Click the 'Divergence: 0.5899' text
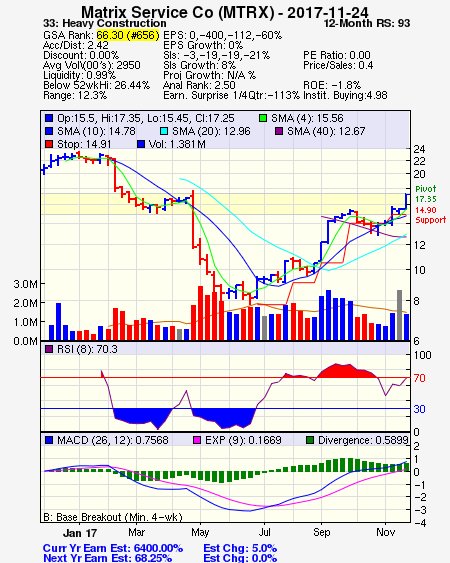The width and height of the screenshot is (450, 563). click(363, 440)
